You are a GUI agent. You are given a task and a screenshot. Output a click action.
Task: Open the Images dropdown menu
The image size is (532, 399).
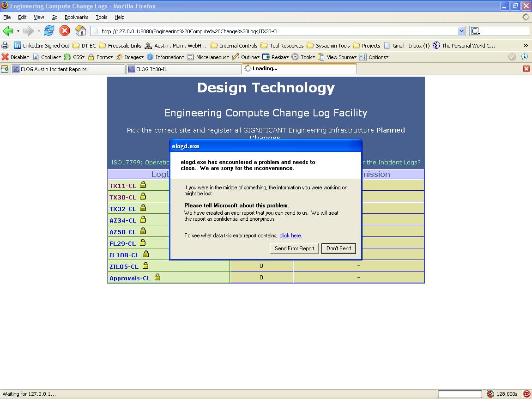(130, 57)
